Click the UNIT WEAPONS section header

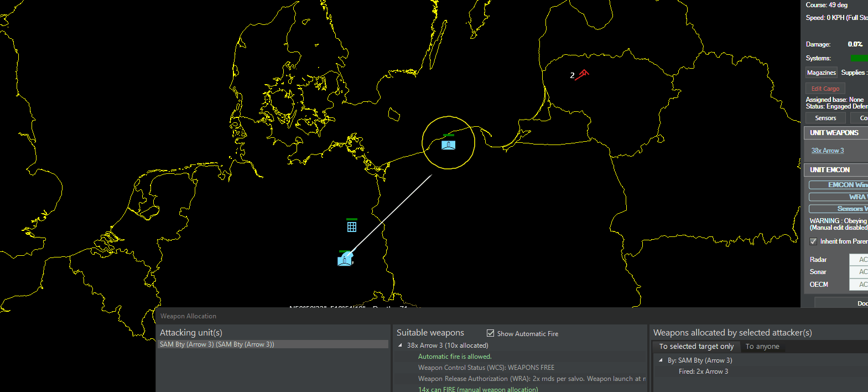click(835, 133)
